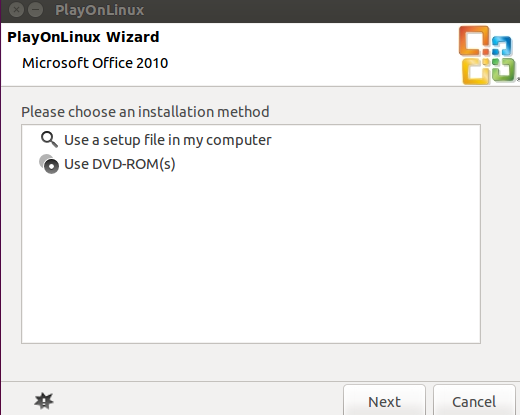Close the PlayOnLinux window
520x415 pixels.
click(16, 10)
